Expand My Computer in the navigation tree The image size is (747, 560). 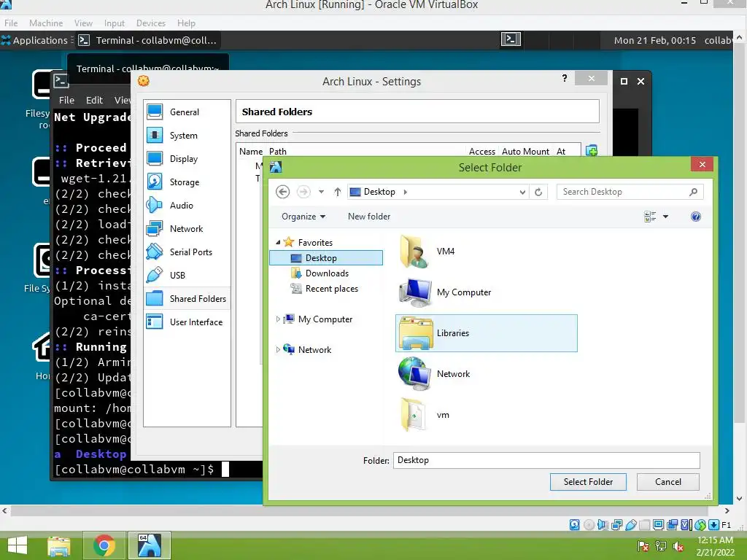coord(278,319)
